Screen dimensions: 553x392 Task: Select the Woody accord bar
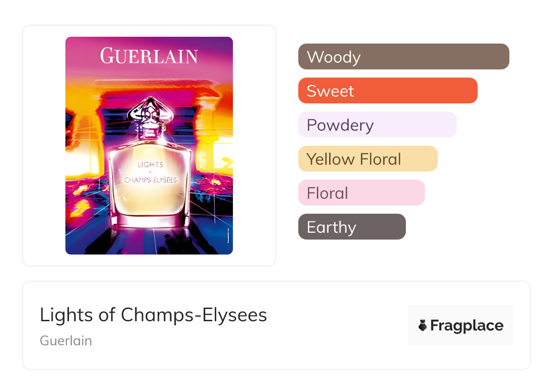pyautogui.click(x=404, y=57)
